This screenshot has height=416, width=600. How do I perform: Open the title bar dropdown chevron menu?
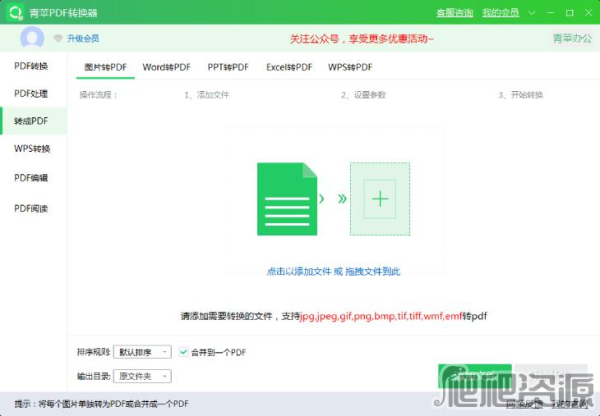click(532, 13)
